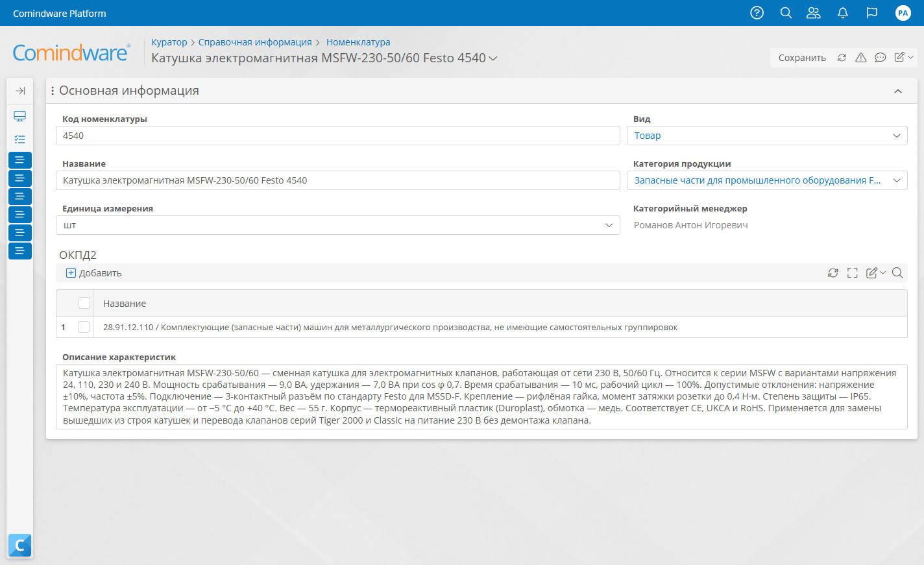This screenshot has height=565, width=924.
Task: Go to the Куратор breadcrumb
Action: pyautogui.click(x=169, y=42)
